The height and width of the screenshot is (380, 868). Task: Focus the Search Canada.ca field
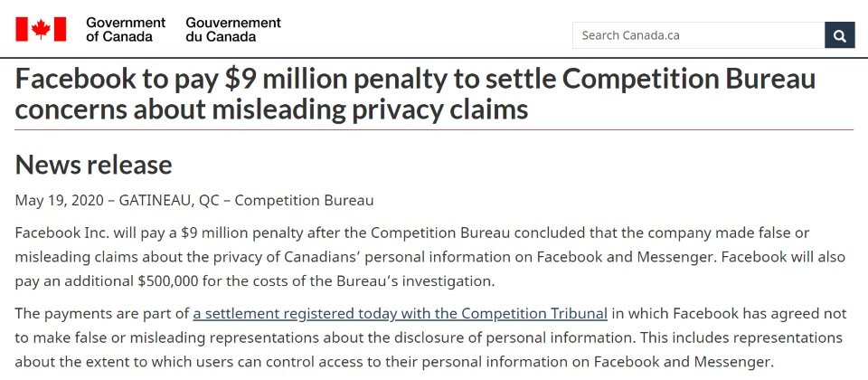pyautogui.click(x=698, y=35)
